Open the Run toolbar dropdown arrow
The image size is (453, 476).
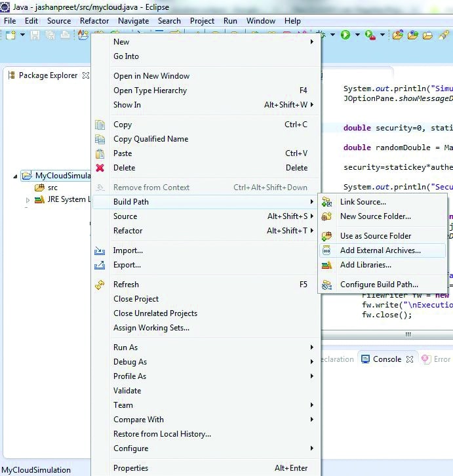356,35
